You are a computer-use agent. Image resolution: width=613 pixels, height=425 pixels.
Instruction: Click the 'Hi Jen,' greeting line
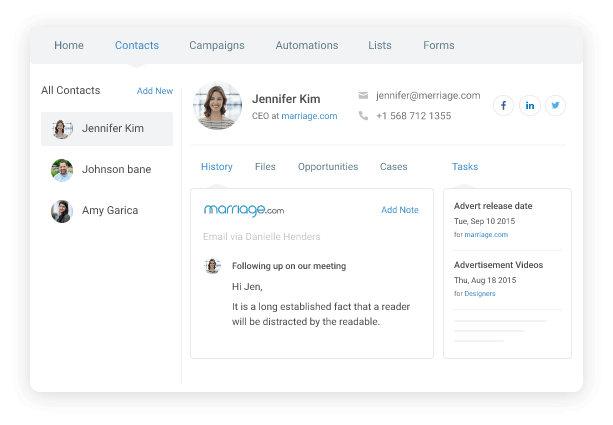pos(247,287)
